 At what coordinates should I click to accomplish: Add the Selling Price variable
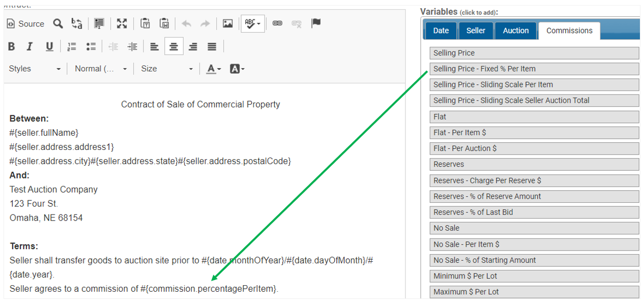click(534, 53)
